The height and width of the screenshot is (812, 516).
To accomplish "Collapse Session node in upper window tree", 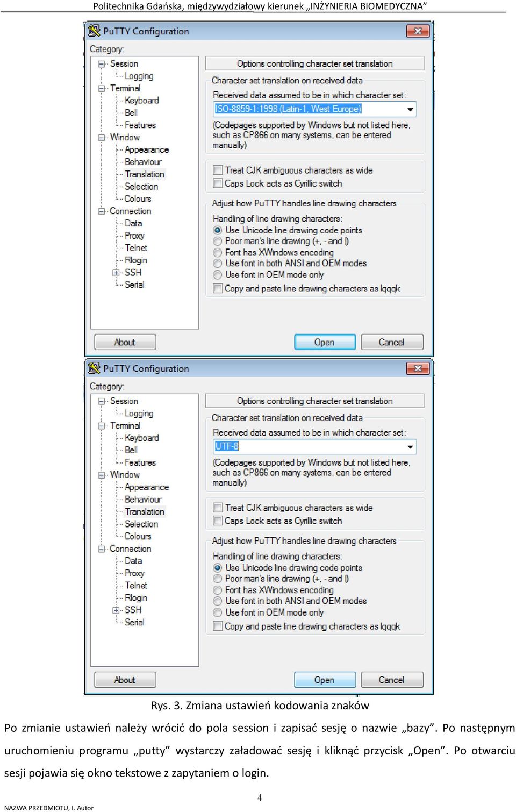I will click(x=101, y=63).
